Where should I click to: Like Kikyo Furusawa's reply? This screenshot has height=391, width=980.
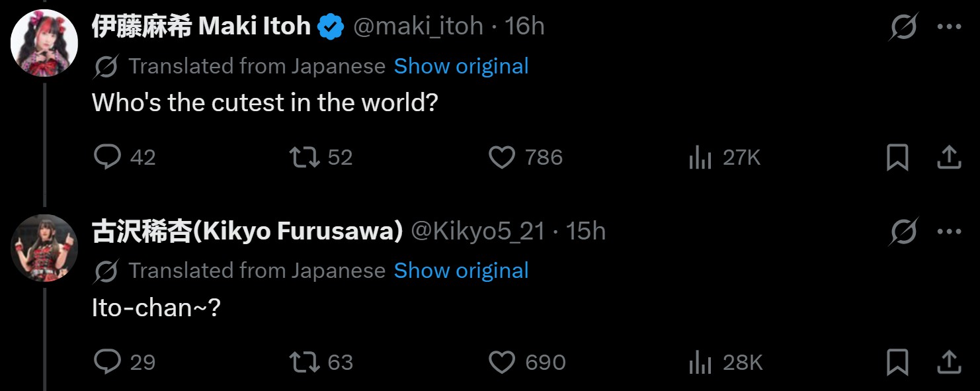point(502,362)
